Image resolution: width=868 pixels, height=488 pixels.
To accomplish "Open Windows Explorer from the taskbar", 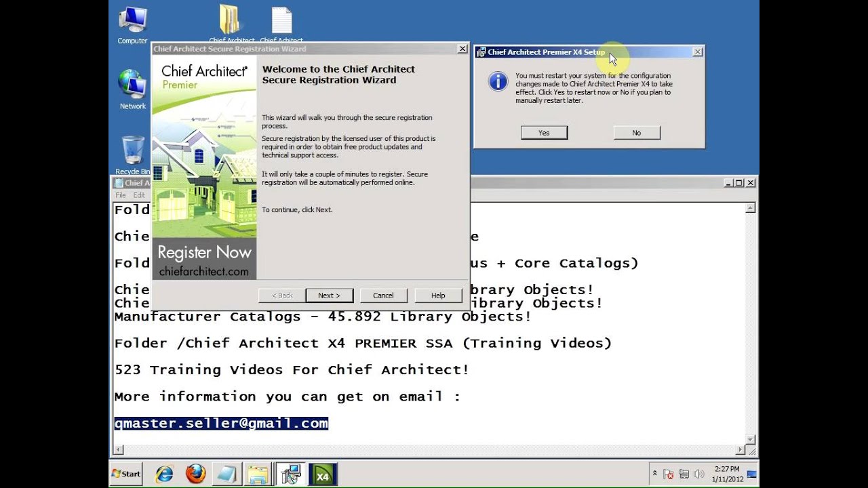I will (258, 474).
